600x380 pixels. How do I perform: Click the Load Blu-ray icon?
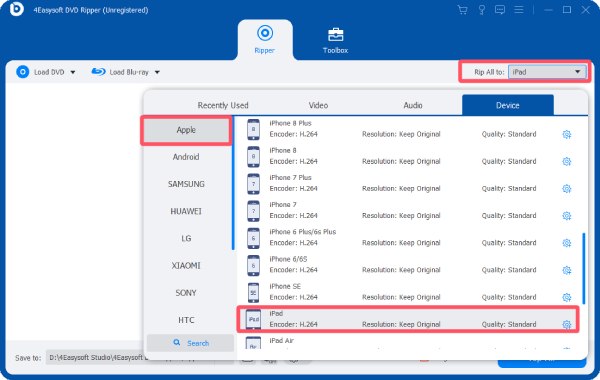(x=98, y=72)
